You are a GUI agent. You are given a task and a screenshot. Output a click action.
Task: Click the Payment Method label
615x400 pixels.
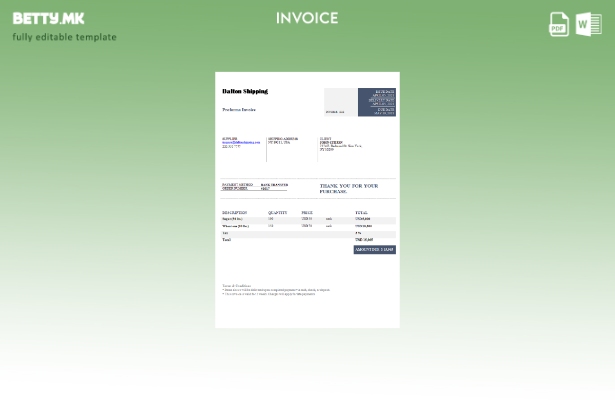[237, 184]
